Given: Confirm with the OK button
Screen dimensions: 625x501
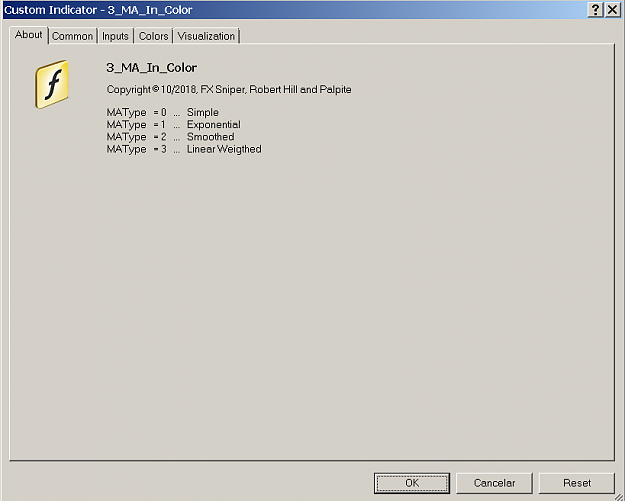Looking at the screenshot, I should pyautogui.click(x=412, y=483).
